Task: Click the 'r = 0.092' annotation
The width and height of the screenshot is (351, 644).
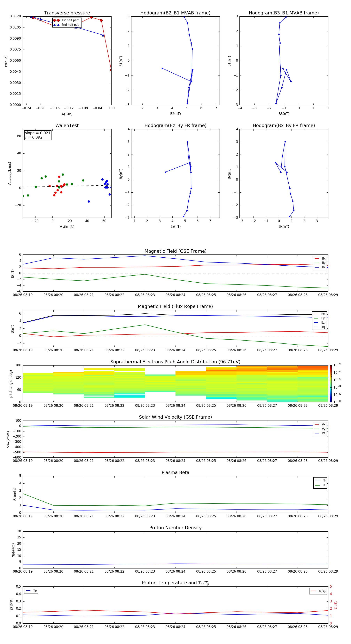Action: (x=34, y=137)
